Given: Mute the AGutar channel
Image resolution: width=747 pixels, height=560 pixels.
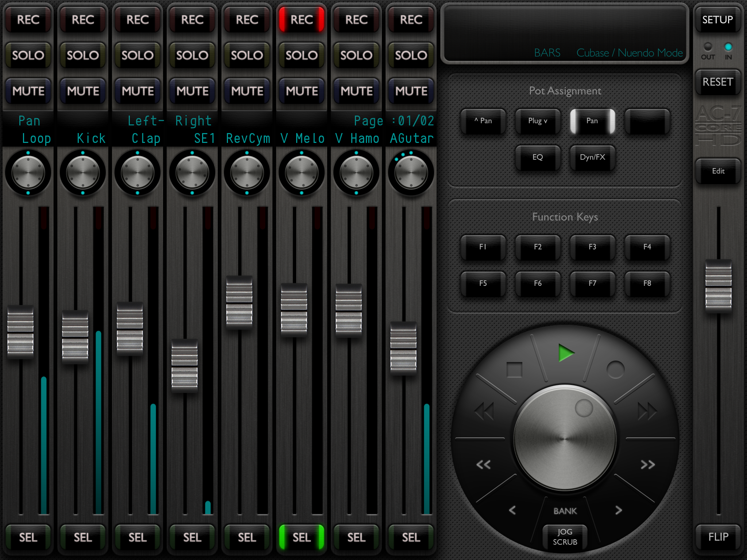Looking at the screenshot, I should [411, 91].
